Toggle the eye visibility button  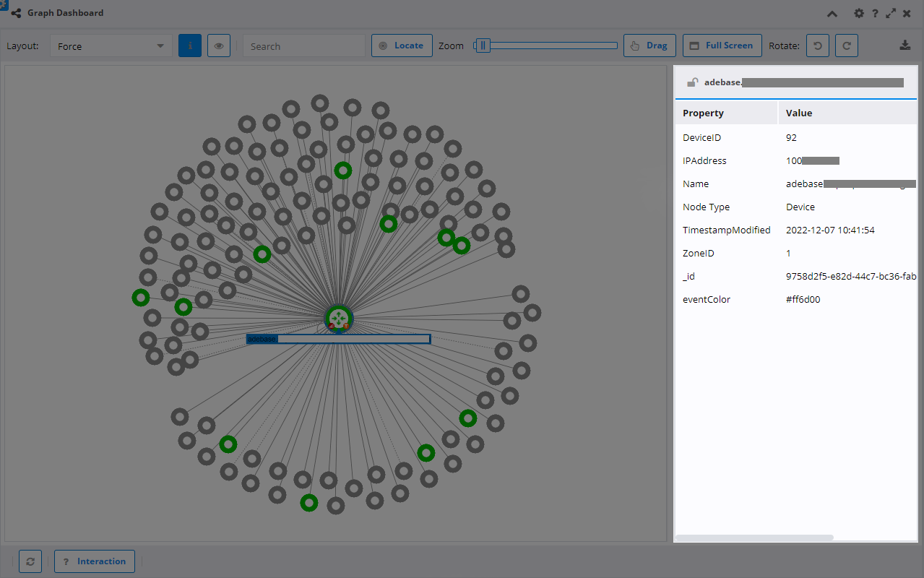click(x=219, y=46)
